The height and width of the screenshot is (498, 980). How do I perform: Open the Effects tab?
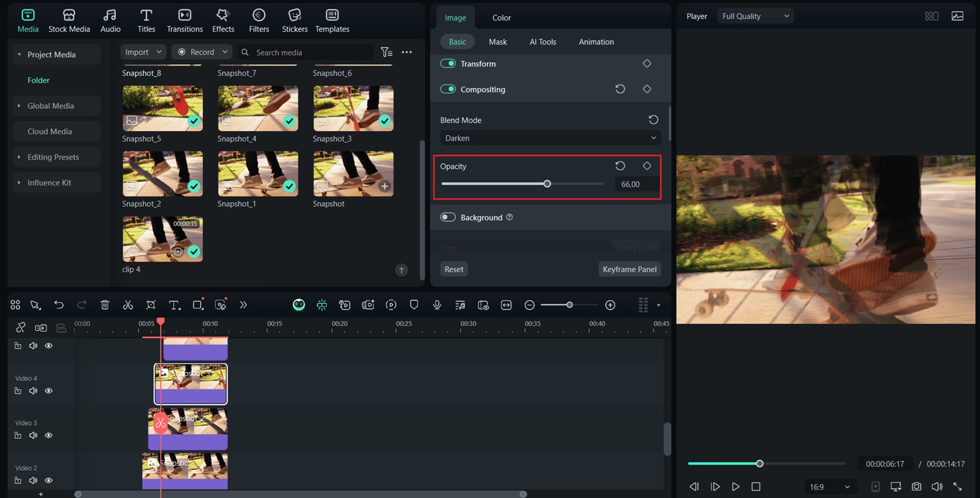coord(223,21)
